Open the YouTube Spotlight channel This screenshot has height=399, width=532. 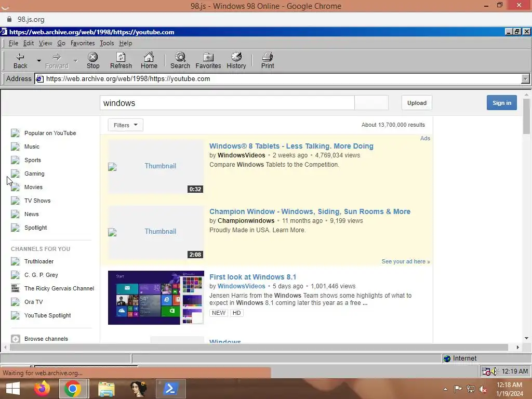point(47,315)
